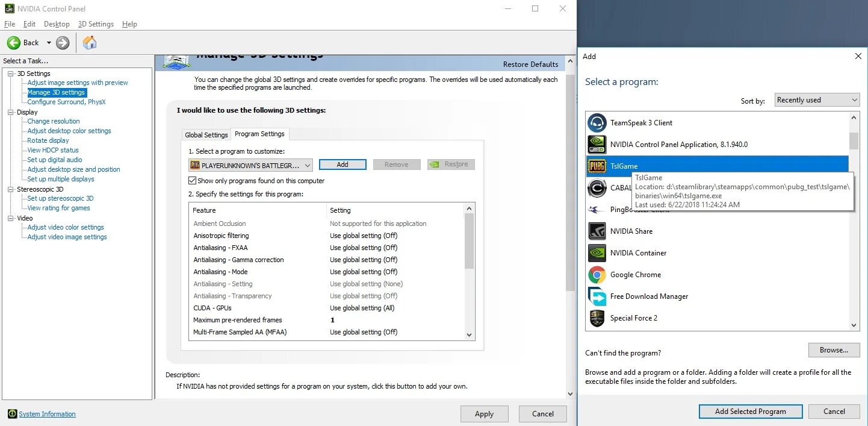
Task: Click program list scrollbar down arrow
Action: 854,325
